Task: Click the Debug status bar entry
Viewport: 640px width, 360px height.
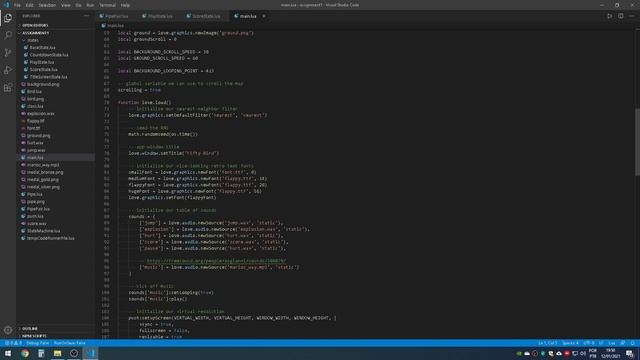Action: (x=38, y=343)
